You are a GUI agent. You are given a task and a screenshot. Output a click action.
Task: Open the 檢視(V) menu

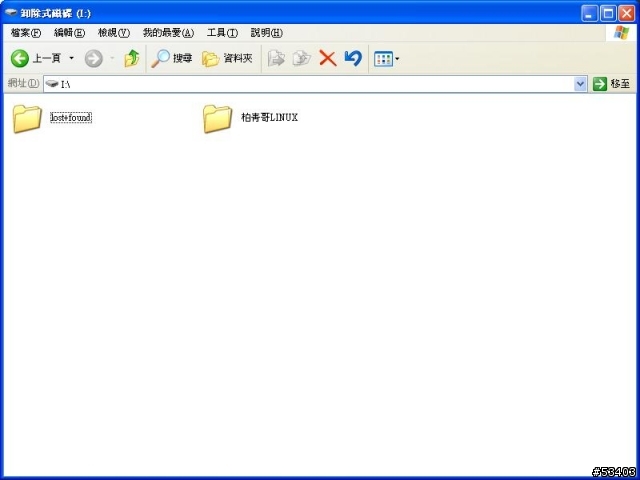114,33
